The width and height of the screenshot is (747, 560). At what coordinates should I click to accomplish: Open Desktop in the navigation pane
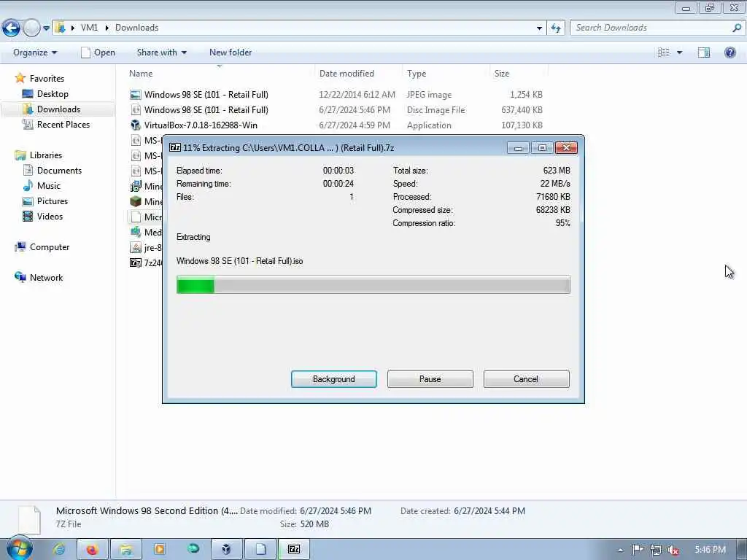tap(53, 94)
